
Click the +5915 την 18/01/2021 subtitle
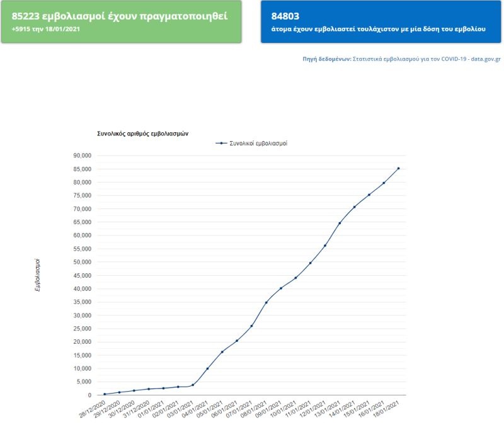45,29
